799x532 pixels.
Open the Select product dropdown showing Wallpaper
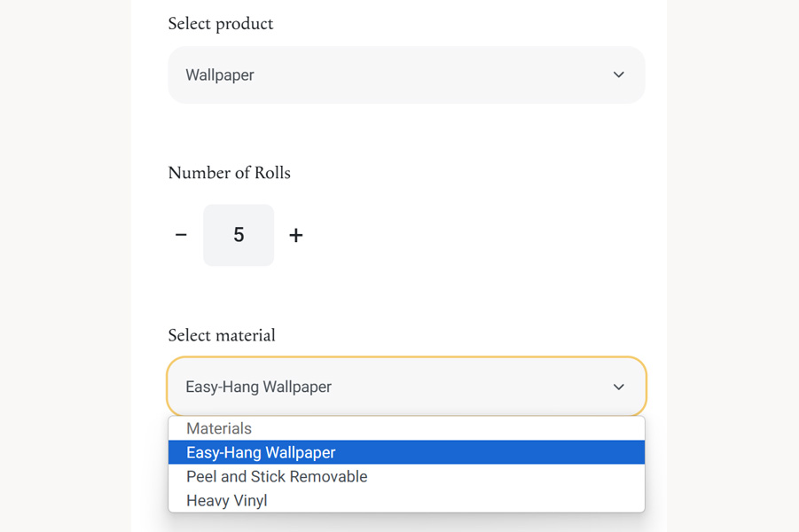click(407, 74)
